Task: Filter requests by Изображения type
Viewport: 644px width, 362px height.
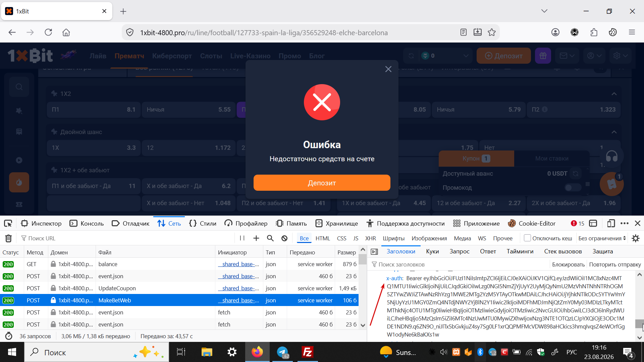Action: (429, 238)
